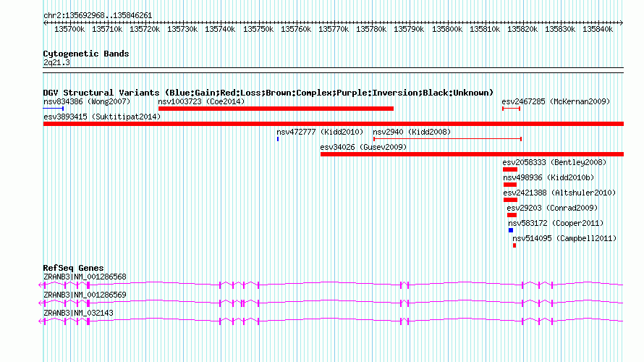The image size is (644, 362).
Task: Click the nsv834386 (Wong2007) variant label
Action: [x=87, y=101]
